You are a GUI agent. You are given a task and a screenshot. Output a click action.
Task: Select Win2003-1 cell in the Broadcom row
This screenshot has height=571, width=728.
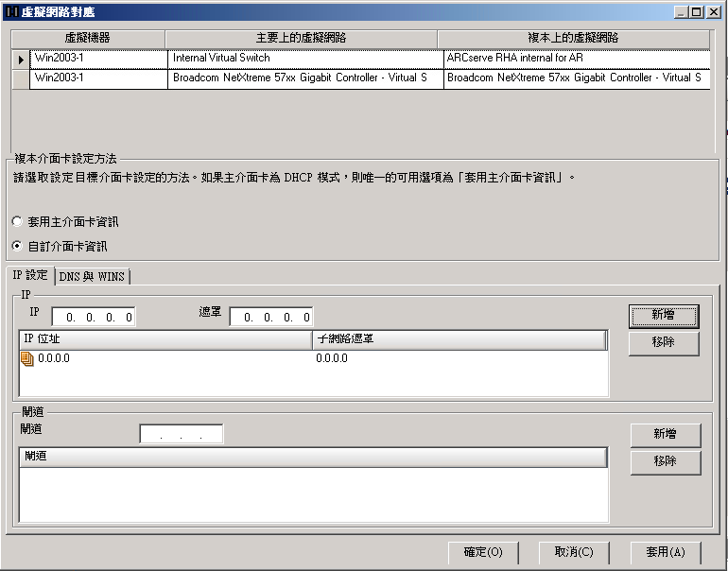point(98,78)
